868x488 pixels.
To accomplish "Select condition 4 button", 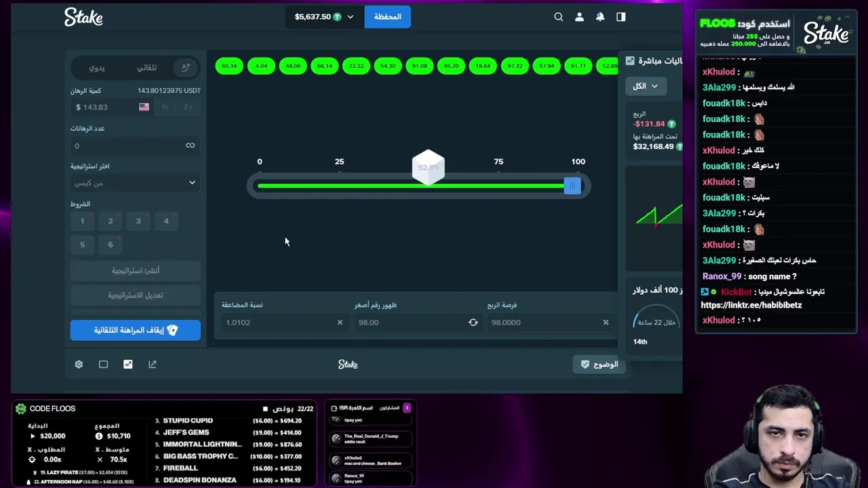I will [x=166, y=221].
